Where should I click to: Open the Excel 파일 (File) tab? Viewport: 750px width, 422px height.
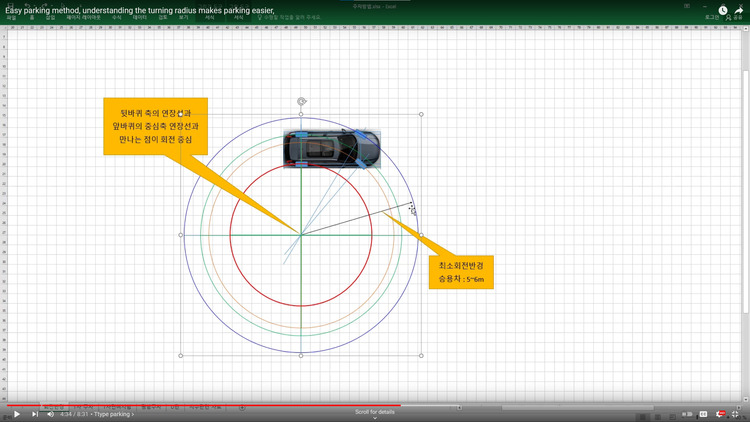pyautogui.click(x=11, y=18)
